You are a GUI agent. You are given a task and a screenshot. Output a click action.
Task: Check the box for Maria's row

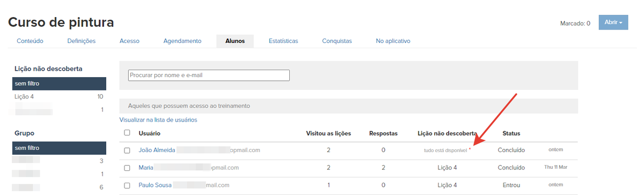pos(127,168)
